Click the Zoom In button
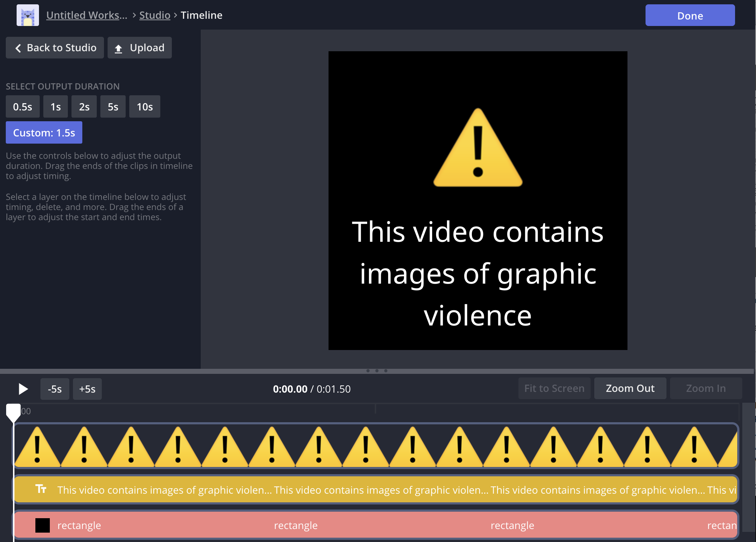This screenshot has width=756, height=542. pos(705,388)
